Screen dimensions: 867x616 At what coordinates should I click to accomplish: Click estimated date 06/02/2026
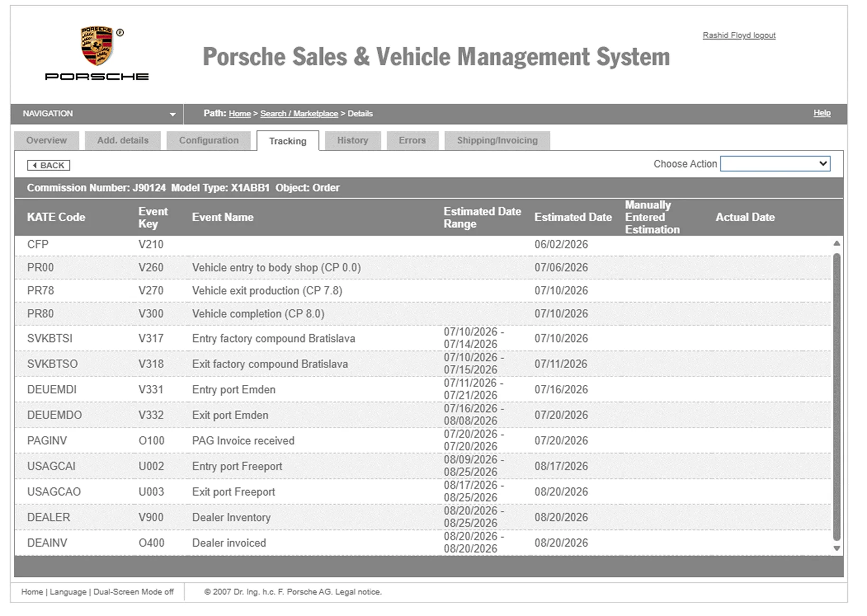561,245
